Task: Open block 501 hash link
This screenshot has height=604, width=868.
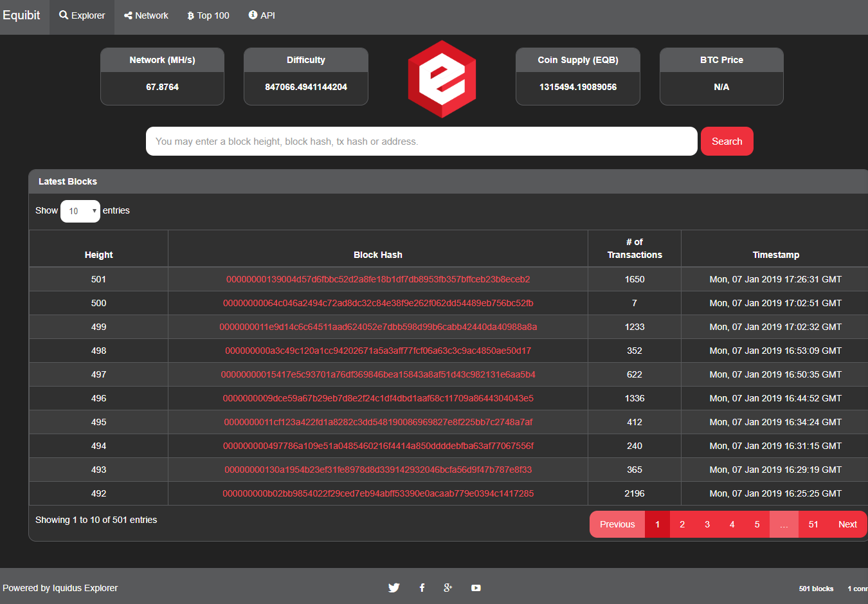Action: 378,279
